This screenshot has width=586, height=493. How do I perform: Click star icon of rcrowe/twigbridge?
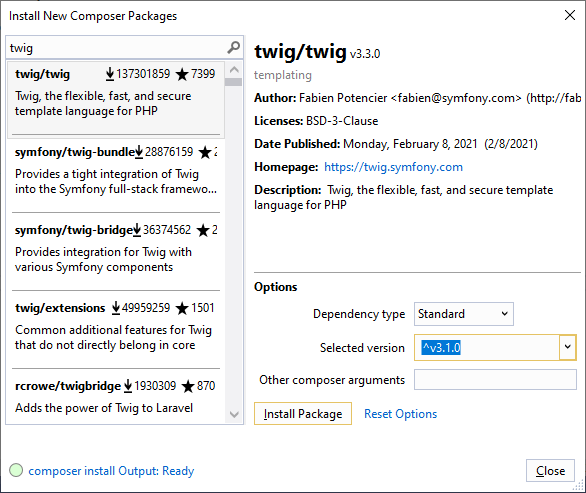[x=188, y=386]
